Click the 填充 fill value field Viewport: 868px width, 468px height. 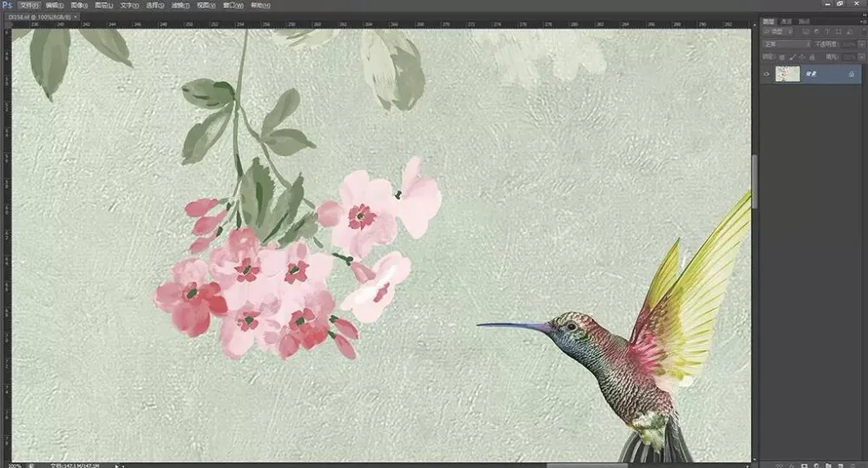(850, 57)
